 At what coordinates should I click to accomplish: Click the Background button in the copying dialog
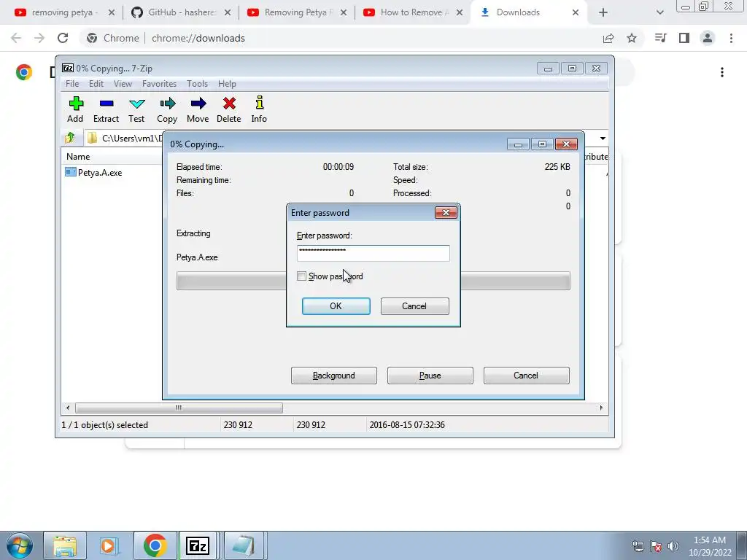tap(333, 376)
